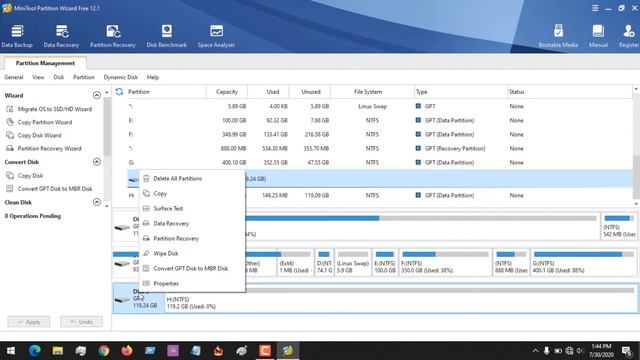
Task: Collapse the Clean Disk section
Action: [97, 202]
